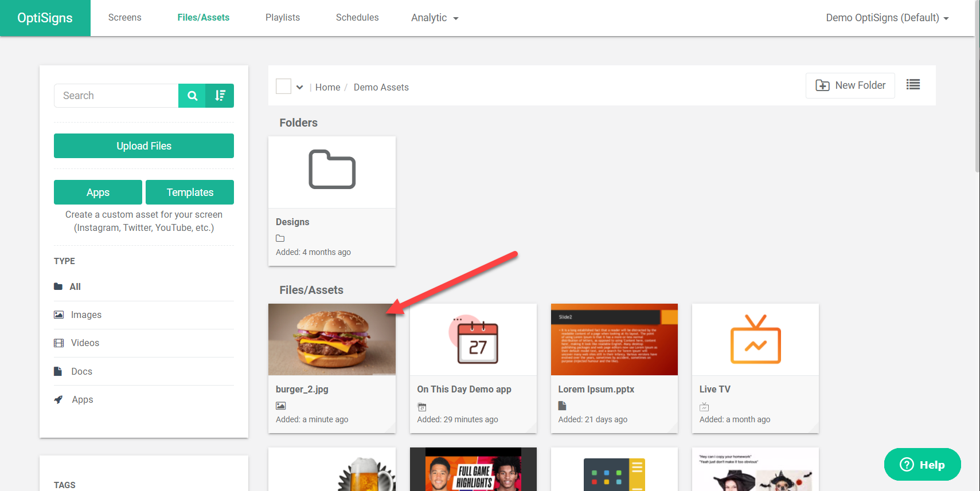Switch to list view icon
Viewport: 980px width, 491px height.
tap(913, 85)
